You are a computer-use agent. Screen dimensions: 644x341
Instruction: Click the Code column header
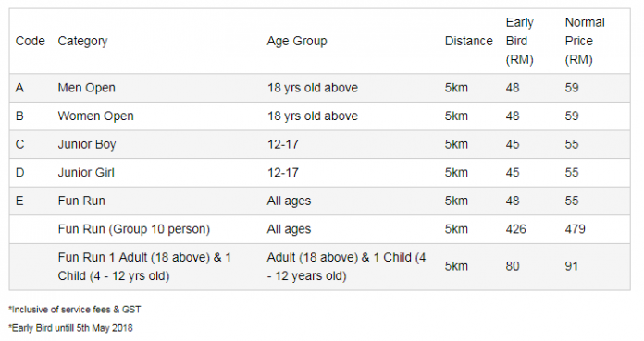point(30,41)
